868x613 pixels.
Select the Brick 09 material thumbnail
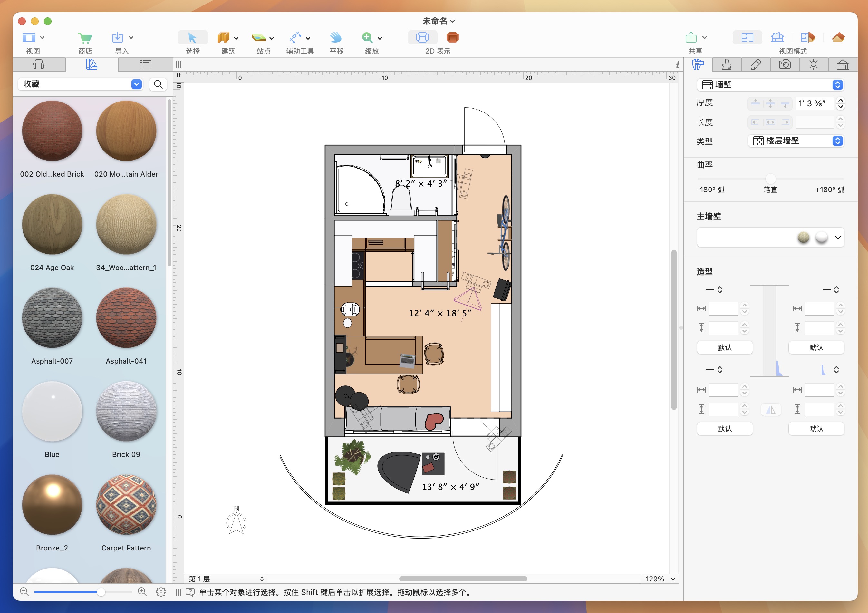coord(126,412)
